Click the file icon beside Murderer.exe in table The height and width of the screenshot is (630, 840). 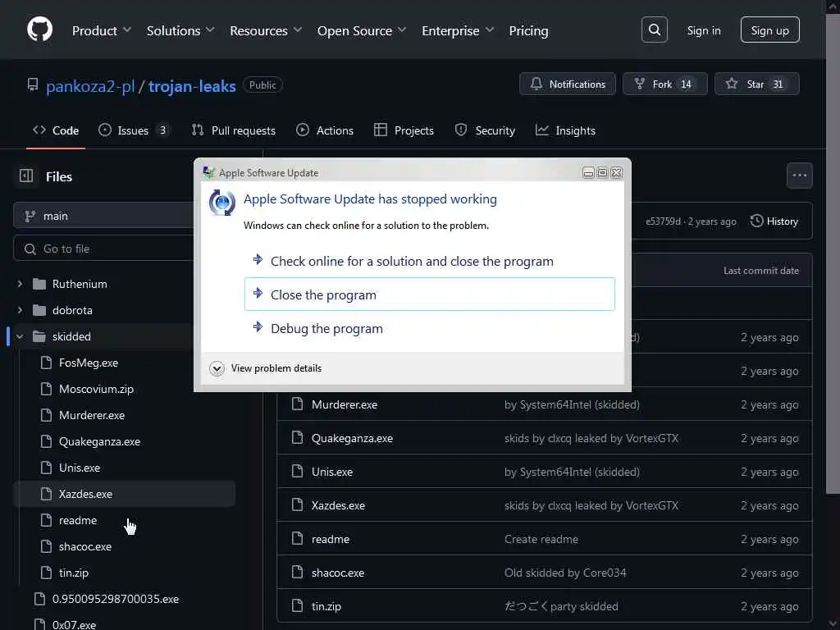pyautogui.click(x=297, y=404)
